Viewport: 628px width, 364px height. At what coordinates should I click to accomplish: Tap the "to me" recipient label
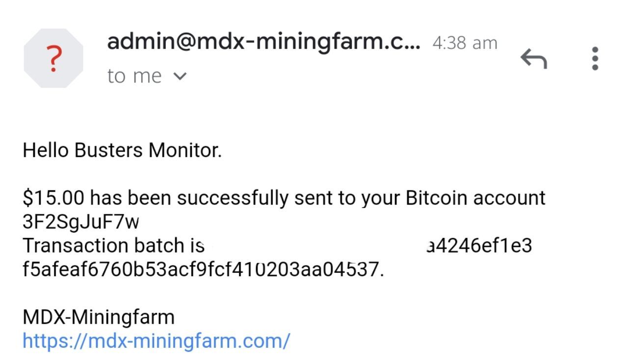tap(134, 76)
